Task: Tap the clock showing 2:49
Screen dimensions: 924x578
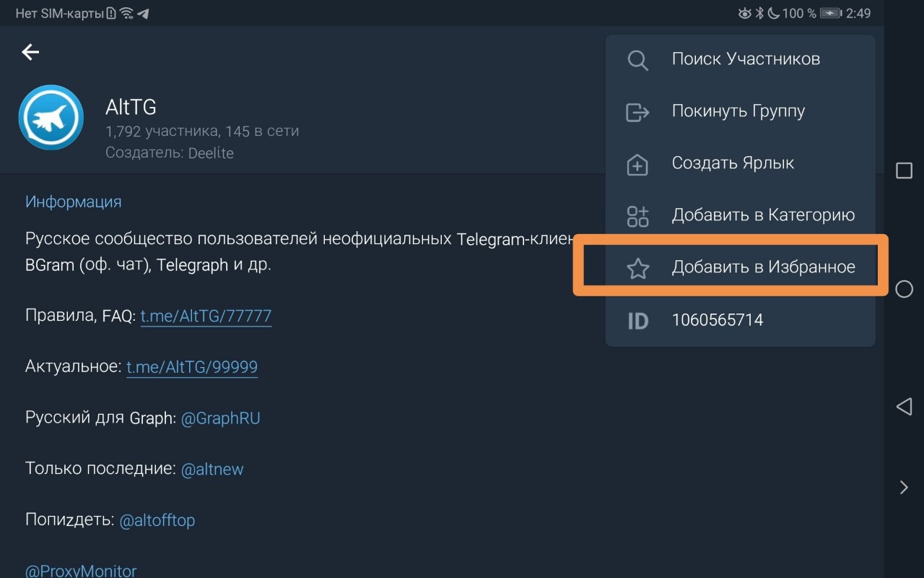Action: (859, 13)
